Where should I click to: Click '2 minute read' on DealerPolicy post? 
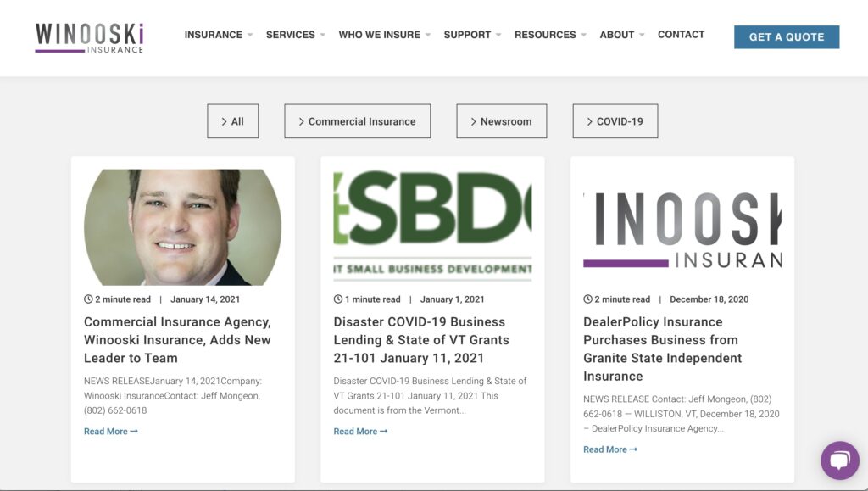(622, 299)
